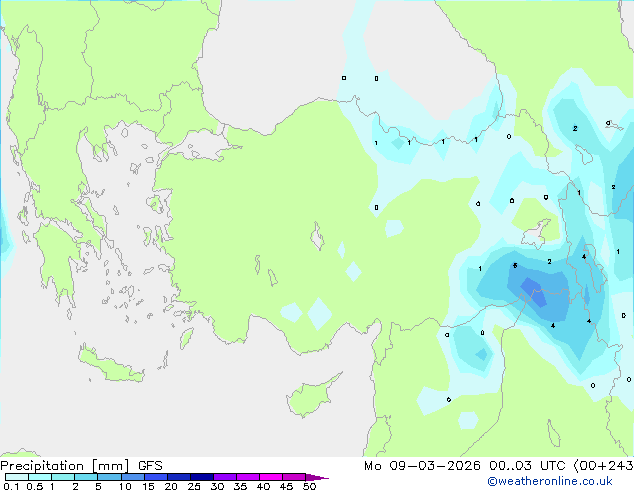This screenshot has width=634, height=490.
Task: Select the 5–10 mm legend color swatch
Action: [110, 477]
